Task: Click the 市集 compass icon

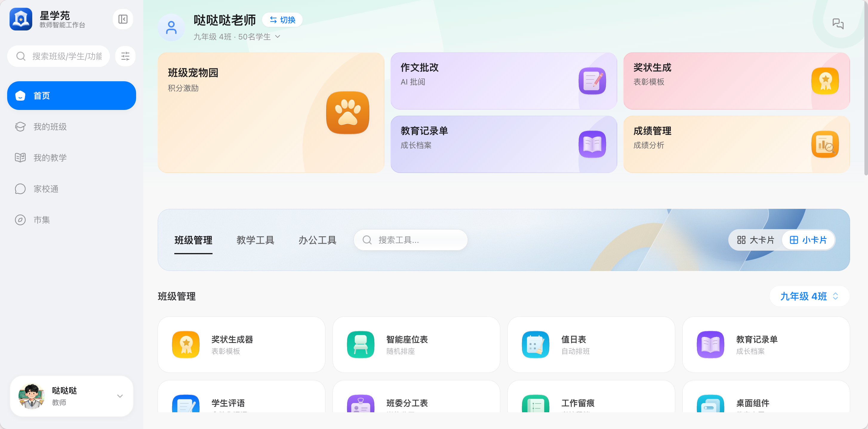Action: coord(20,220)
